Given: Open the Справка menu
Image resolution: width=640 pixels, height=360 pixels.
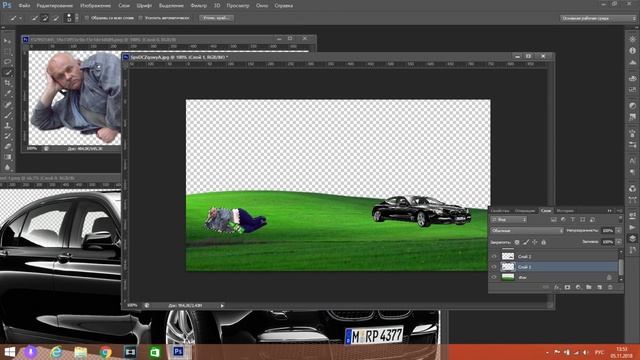Looking at the screenshot, I should point(283,6).
